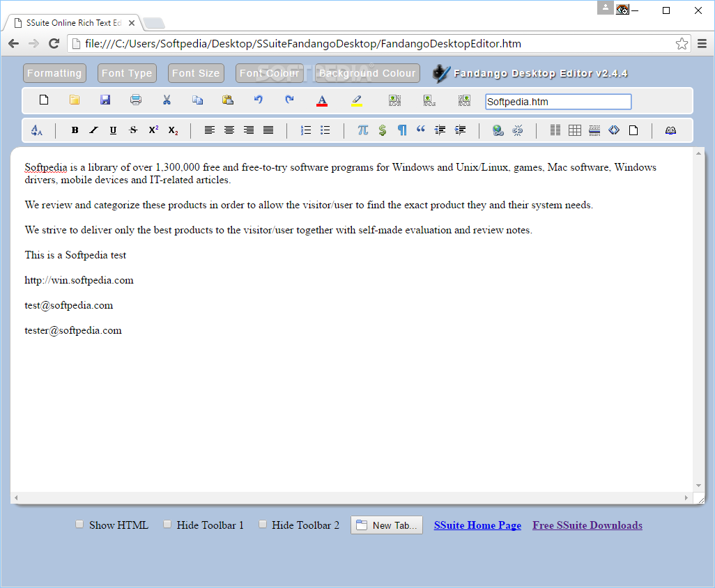715x588 pixels.
Task: Toggle underline formatting
Action: tap(113, 130)
